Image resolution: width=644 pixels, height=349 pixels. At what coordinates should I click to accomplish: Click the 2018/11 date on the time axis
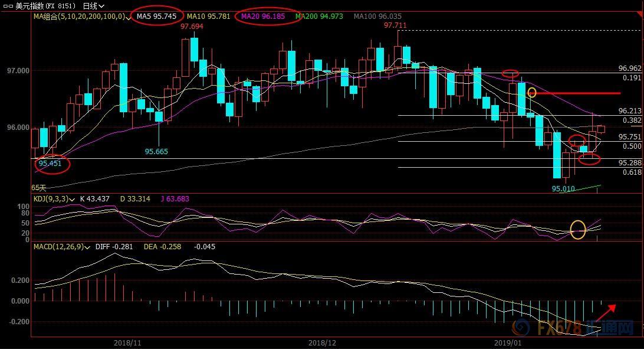[x=127, y=343]
